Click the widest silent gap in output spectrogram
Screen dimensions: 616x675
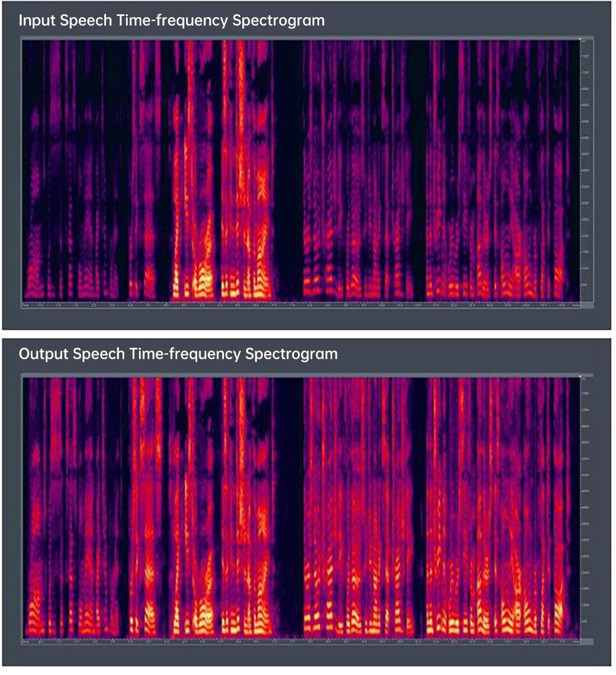289,507
